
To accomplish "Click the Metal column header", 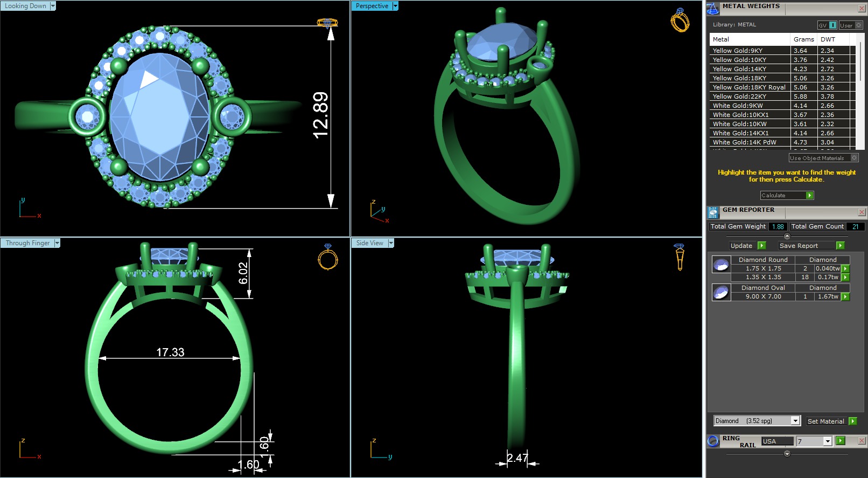I will tap(750, 39).
